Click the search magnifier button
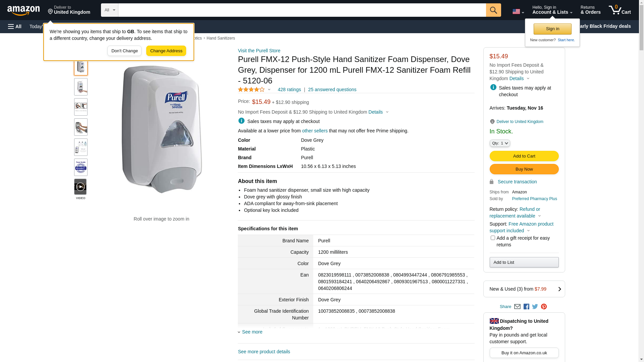The width and height of the screenshot is (644, 362). pyautogui.click(x=493, y=10)
